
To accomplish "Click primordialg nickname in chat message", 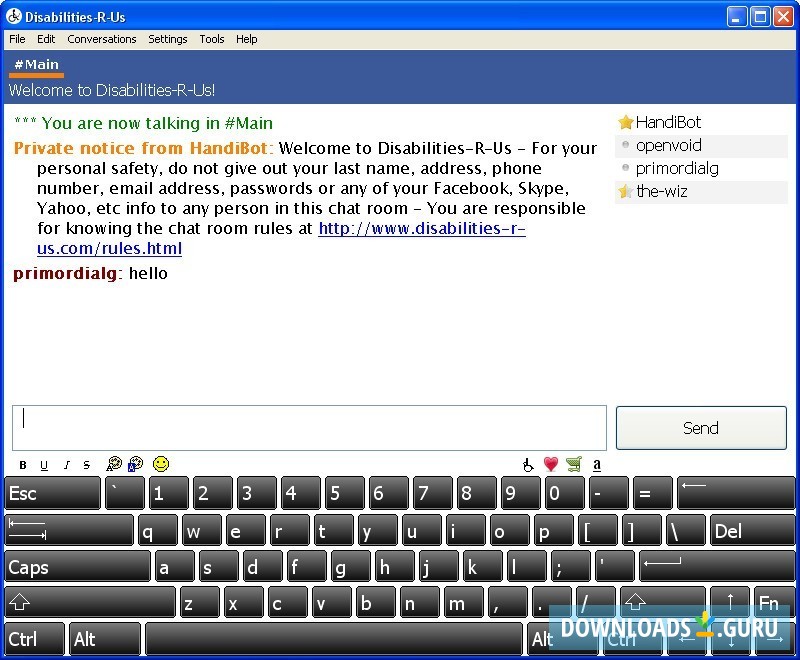I will click(x=65, y=274).
